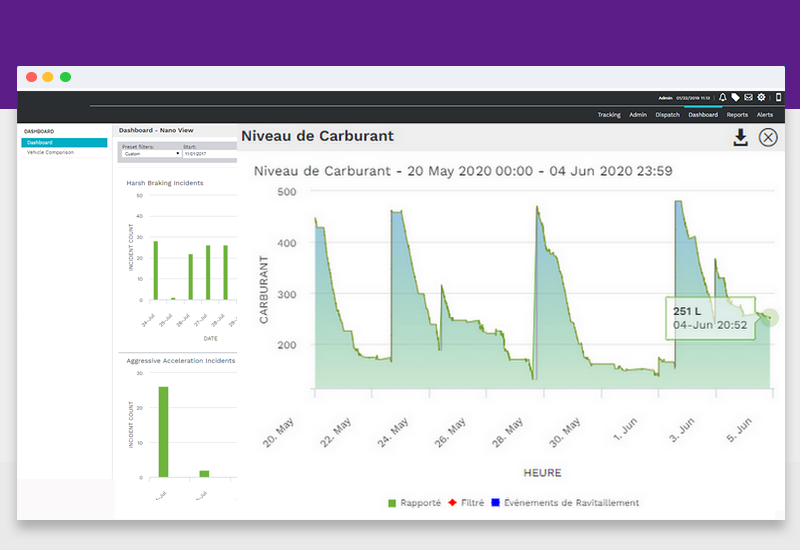Click the small 25-Jul Harsh Braking bar
Image resolution: width=800 pixels, height=550 pixels.
[173, 298]
